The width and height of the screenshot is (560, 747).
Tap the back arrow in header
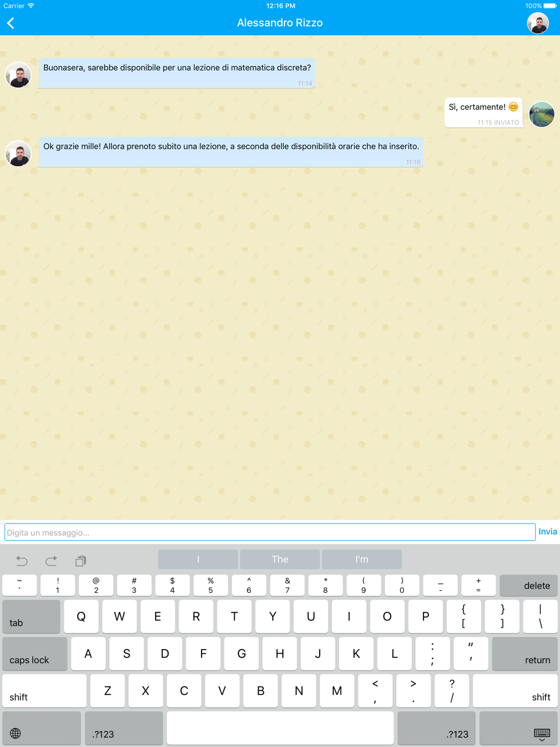pyautogui.click(x=11, y=23)
